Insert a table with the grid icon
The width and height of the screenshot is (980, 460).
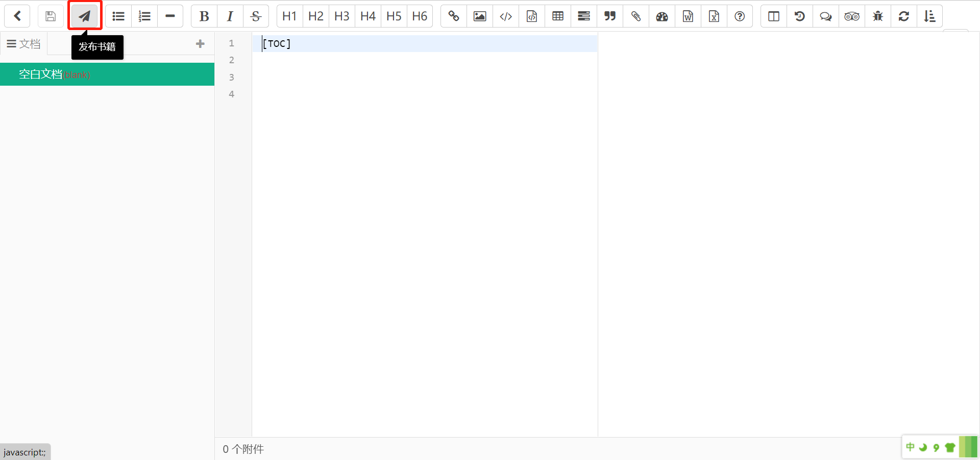pos(558,16)
